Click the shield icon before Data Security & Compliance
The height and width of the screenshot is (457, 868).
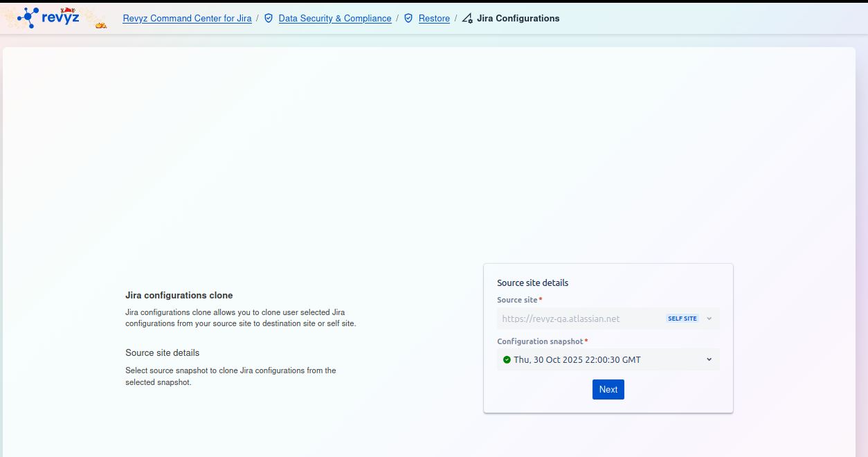click(269, 19)
